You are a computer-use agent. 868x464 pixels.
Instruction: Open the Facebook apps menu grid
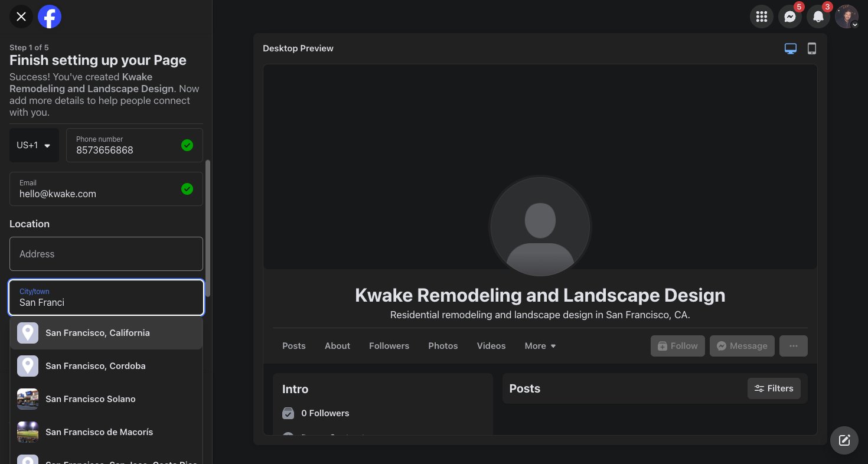762,17
